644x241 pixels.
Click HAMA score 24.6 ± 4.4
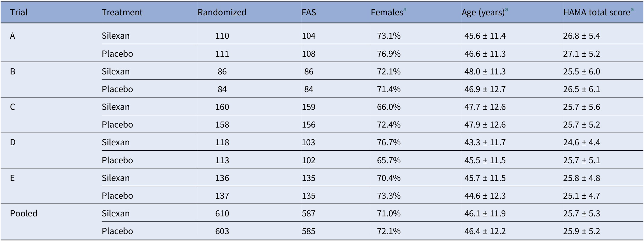click(581, 142)
